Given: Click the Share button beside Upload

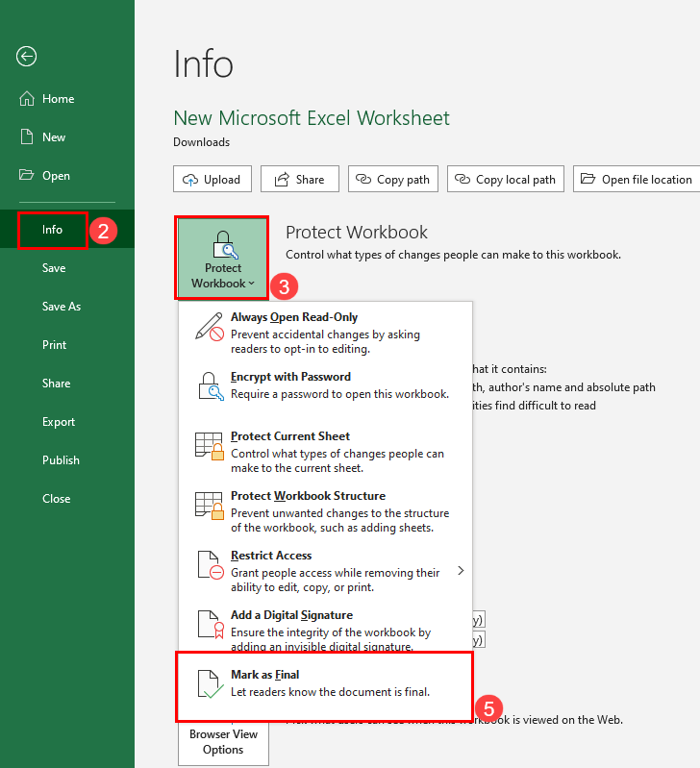Looking at the screenshot, I should coord(300,180).
